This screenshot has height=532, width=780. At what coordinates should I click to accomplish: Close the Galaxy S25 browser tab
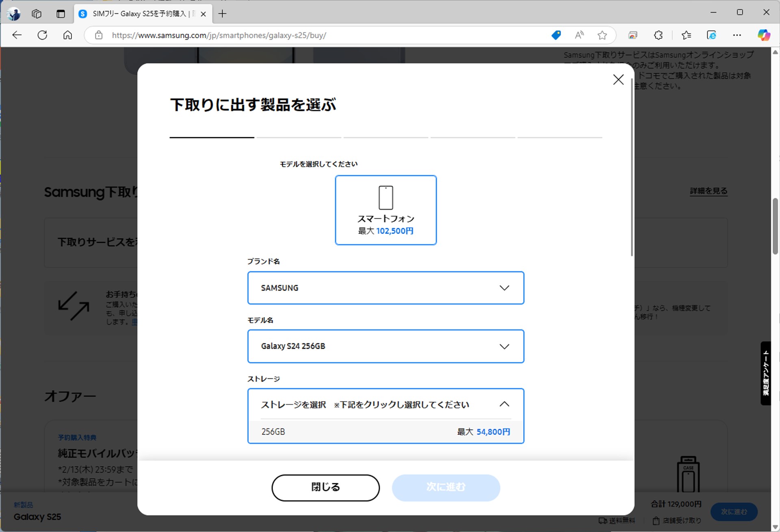coord(203,14)
